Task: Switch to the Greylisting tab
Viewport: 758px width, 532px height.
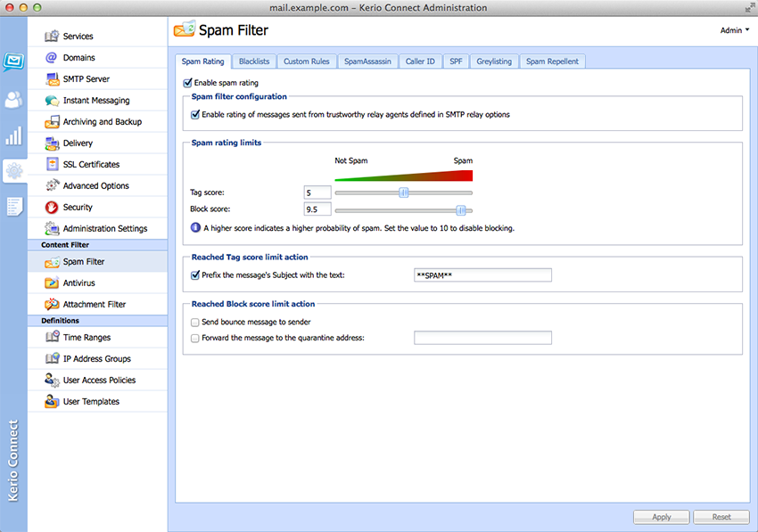Action: [493, 61]
